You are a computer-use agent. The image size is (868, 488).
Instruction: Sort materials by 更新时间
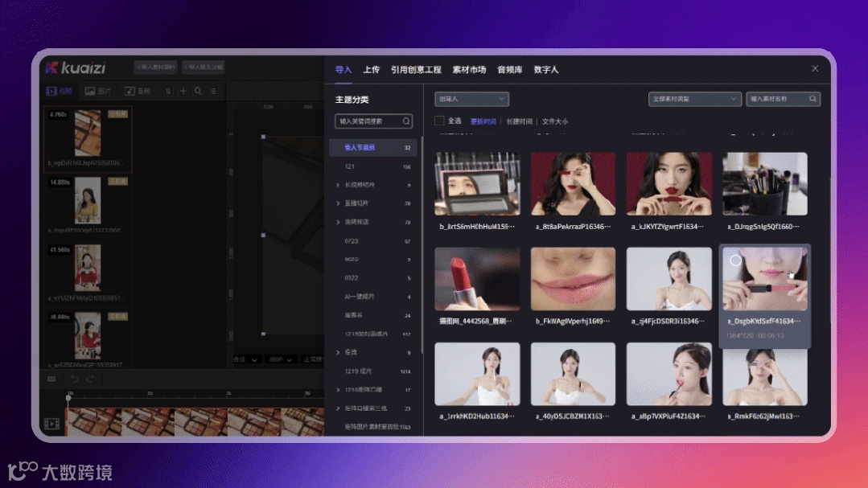[483, 121]
